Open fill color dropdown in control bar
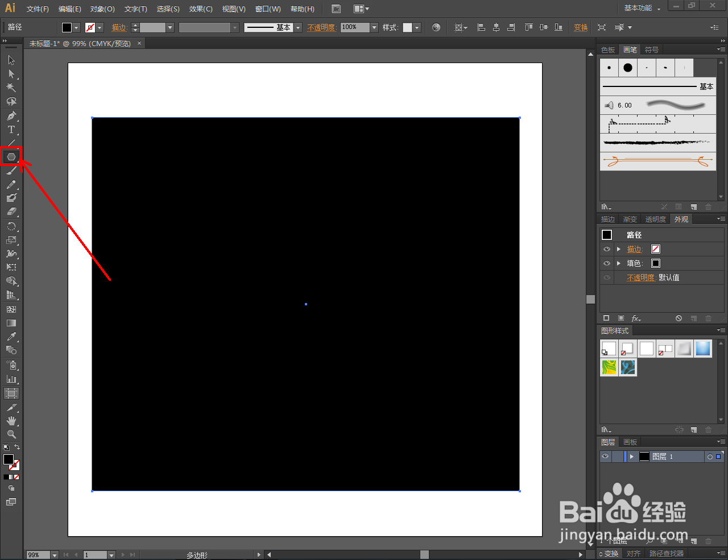The height and width of the screenshot is (560, 728). 76,27
